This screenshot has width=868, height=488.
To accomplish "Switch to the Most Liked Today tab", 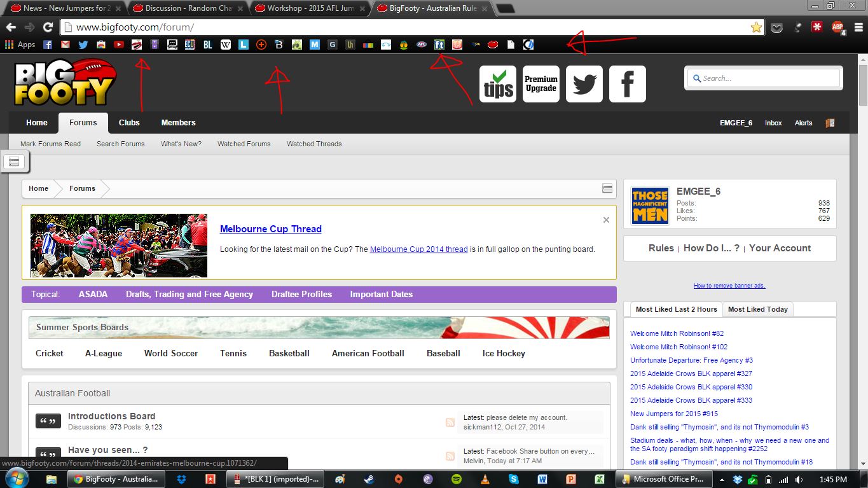I will (757, 309).
